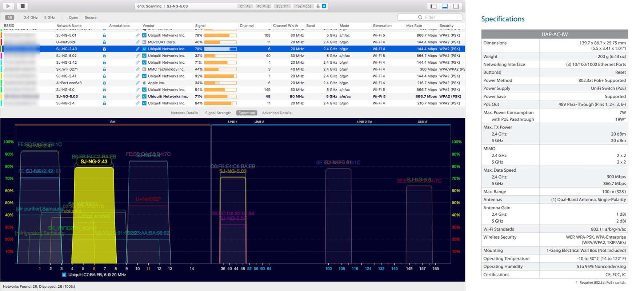
Task: Select the U+Net962F network row
Action: tap(233, 42)
